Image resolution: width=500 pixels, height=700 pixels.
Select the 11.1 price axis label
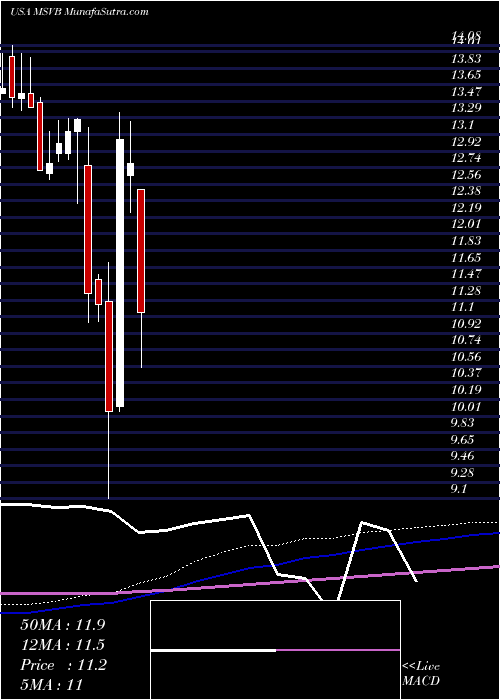tap(462, 307)
